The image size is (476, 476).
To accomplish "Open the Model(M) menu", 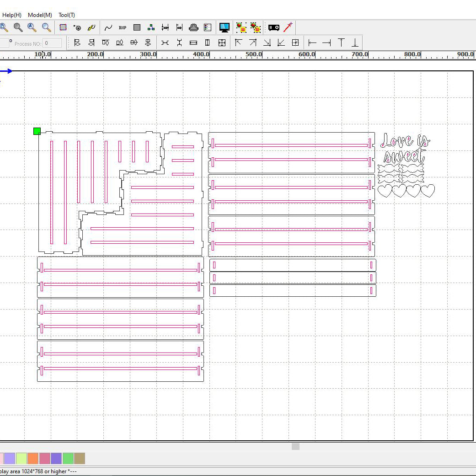I will tap(40, 15).
